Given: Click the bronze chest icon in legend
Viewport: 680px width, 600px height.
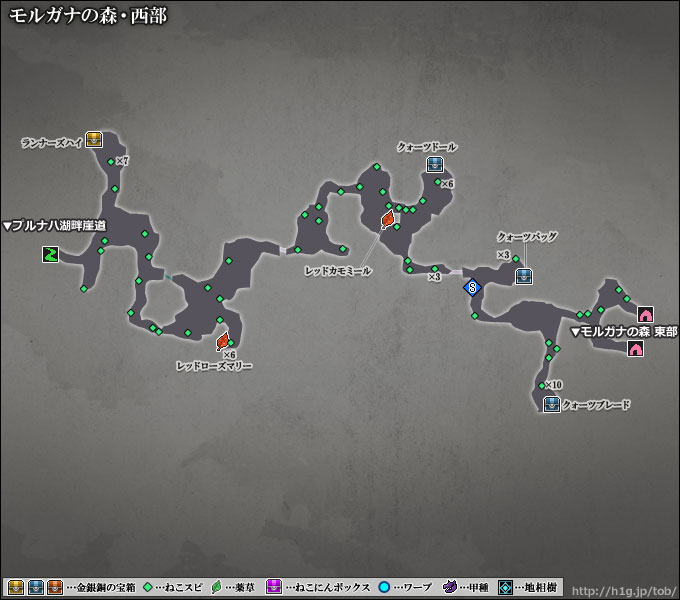Looking at the screenshot, I should pyautogui.click(x=55, y=587).
